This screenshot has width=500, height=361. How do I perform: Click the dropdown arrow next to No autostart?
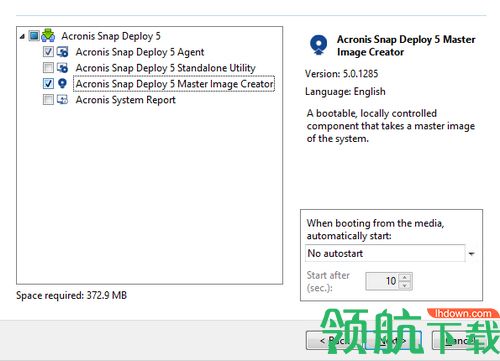click(x=471, y=254)
